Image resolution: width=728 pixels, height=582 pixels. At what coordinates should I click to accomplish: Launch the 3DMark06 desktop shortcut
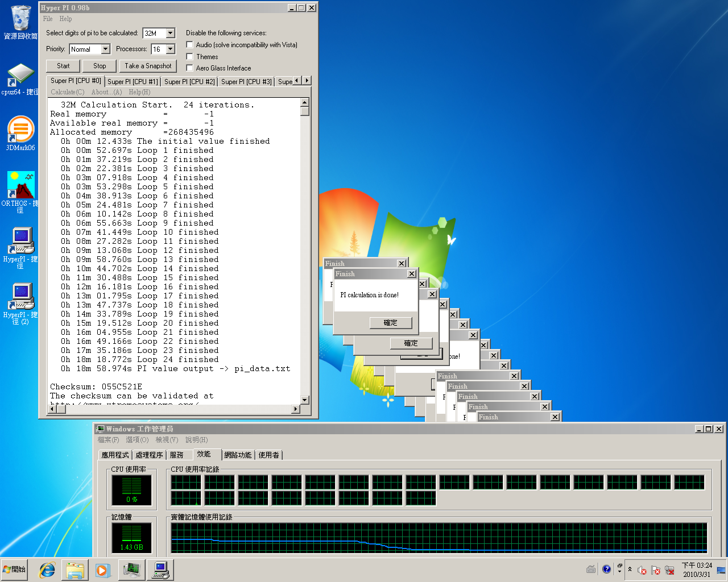point(20,133)
